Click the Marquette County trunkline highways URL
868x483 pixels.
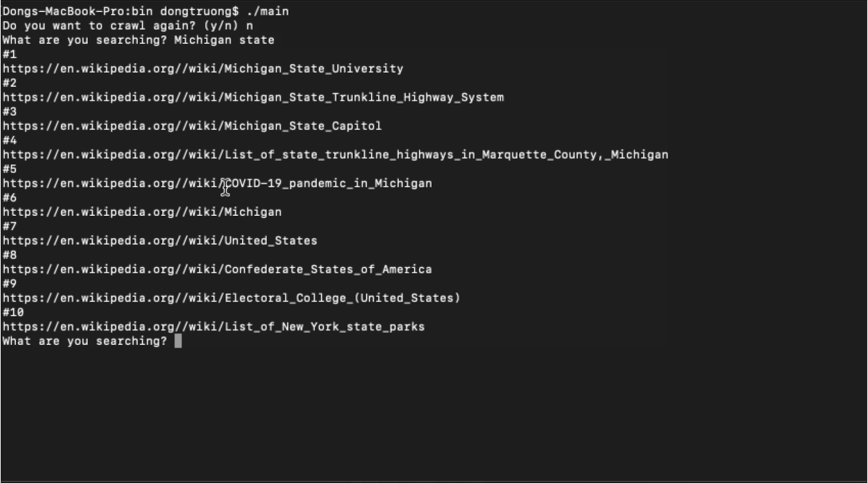335,155
